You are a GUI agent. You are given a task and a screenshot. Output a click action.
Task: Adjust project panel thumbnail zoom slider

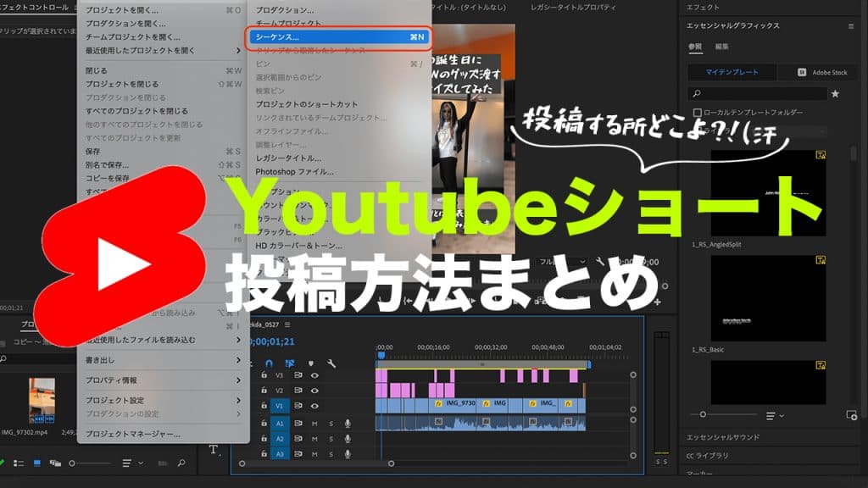[x=88, y=463]
